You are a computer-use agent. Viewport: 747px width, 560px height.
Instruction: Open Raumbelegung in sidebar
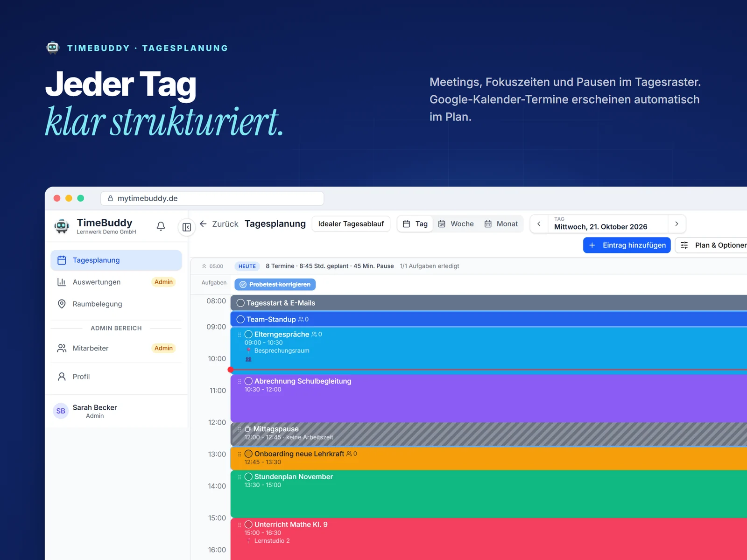click(116, 304)
